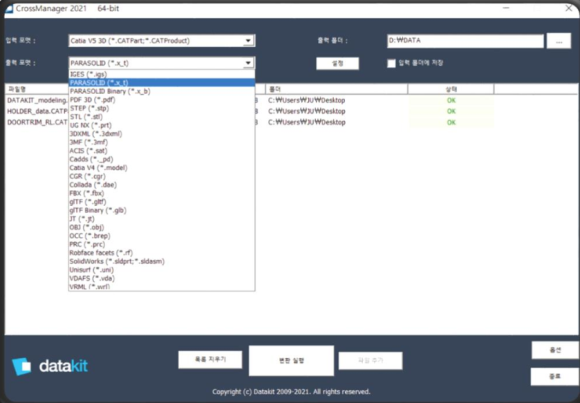Choose glTF (*.gltf) format
Image resolution: width=580 pixels, height=403 pixels.
point(162,202)
